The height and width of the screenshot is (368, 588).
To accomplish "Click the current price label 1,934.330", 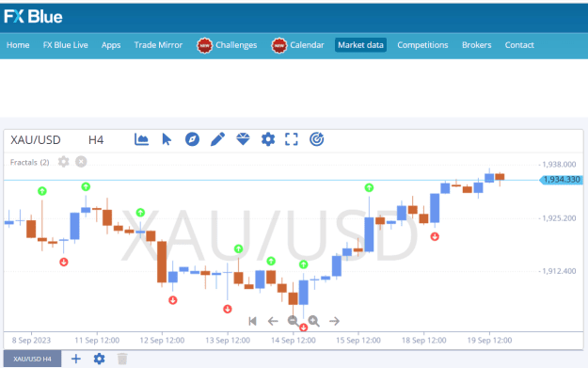I will pos(561,180).
